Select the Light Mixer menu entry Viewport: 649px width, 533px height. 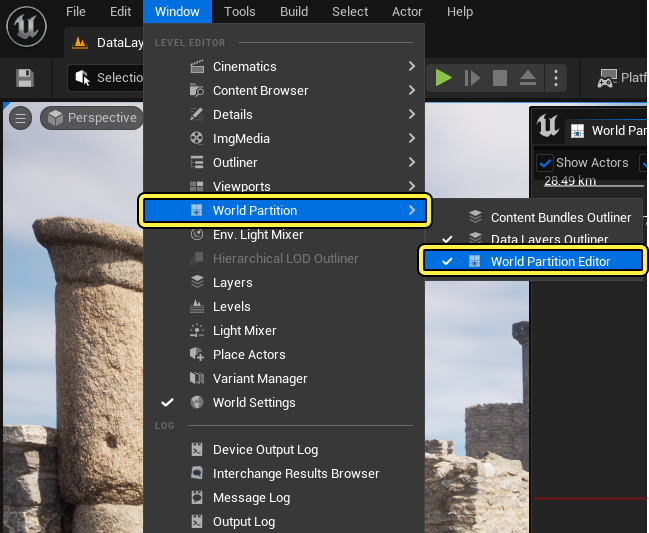pos(284,331)
